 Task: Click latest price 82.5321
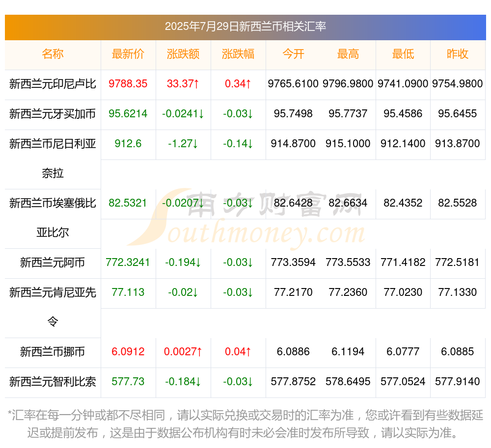pos(128,203)
